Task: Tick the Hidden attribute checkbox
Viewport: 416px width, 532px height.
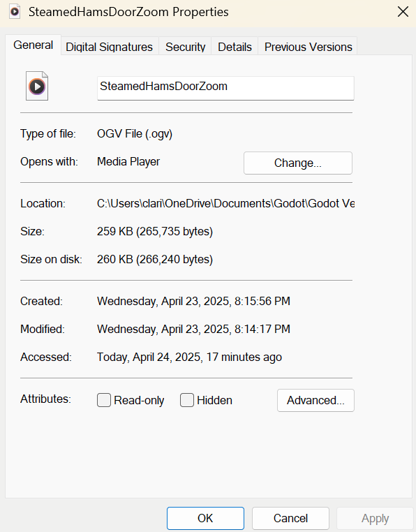Action: click(187, 400)
